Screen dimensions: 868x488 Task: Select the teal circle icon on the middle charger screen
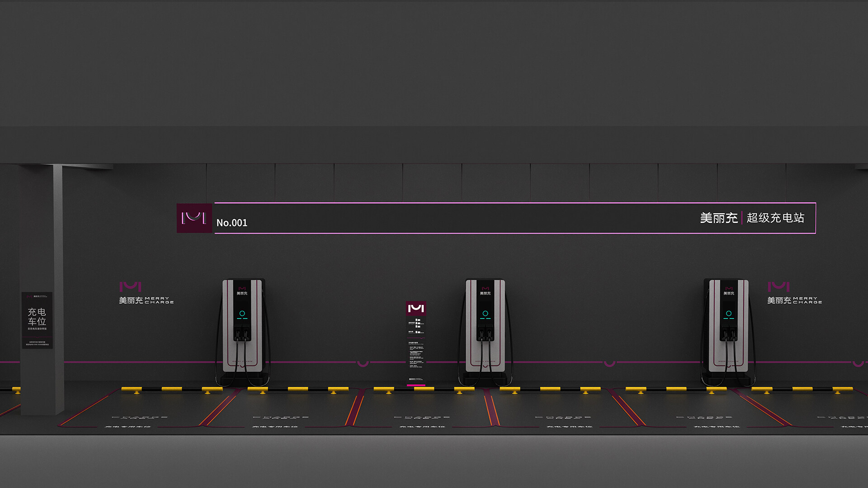(x=486, y=312)
